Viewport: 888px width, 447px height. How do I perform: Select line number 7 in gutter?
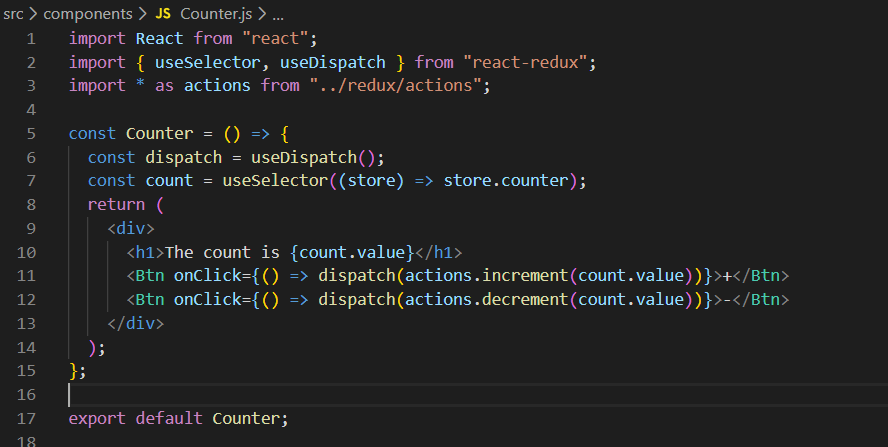pos(31,181)
